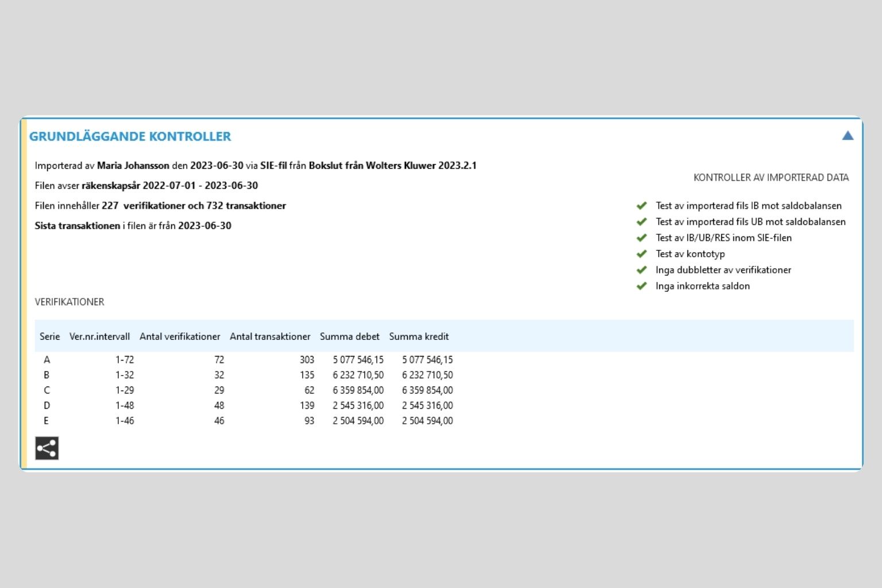882x588 pixels.
Task: Sort by the Serie column header
Action: point(49,336)
